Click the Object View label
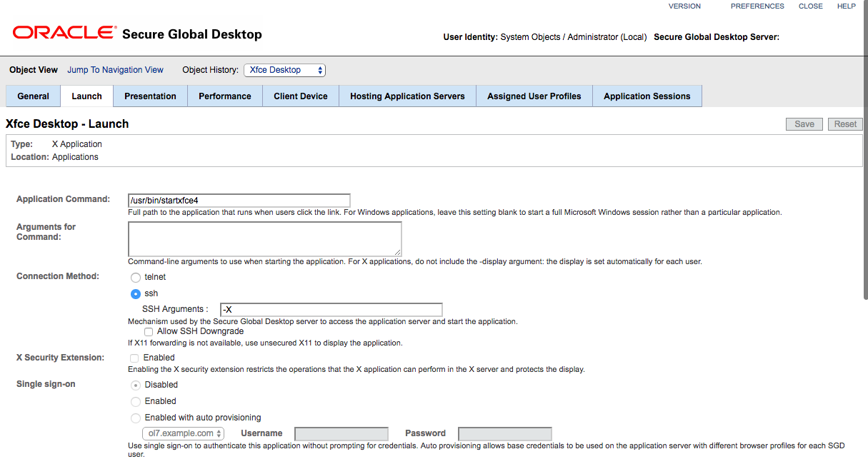This screenshot has height=474, width=868. [x=34, y=70]
